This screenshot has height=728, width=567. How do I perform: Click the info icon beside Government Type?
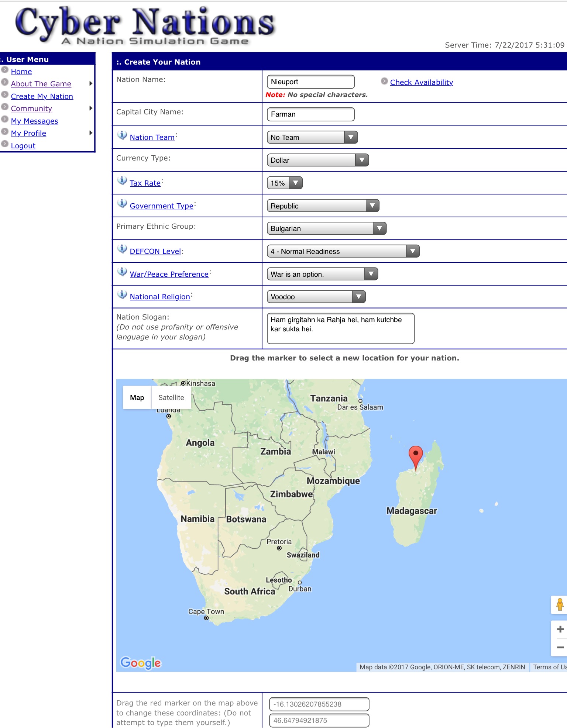point(122,204)
